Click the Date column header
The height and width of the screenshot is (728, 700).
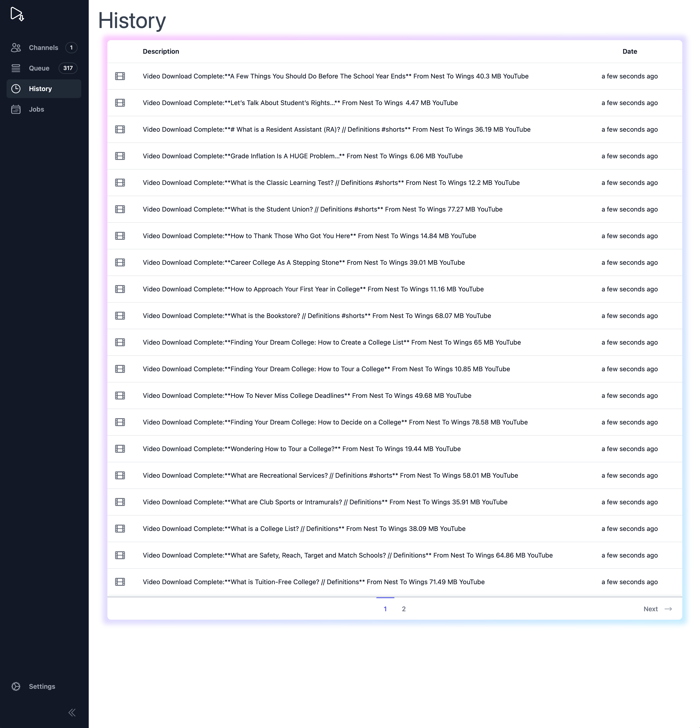pyautogui.click(x=629, y=51)
